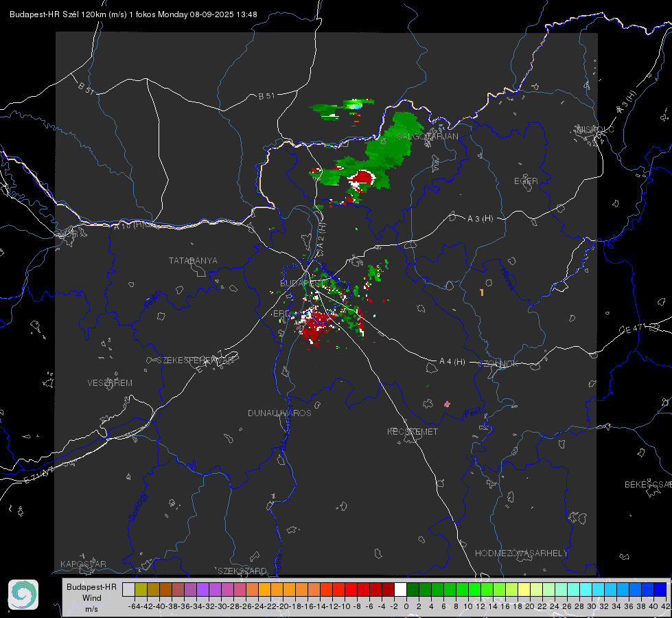The height and width of the screenshot is (618, 672).
Task: Click the BÉKÉSCSABA city label
Action: [x=648, y=485]
